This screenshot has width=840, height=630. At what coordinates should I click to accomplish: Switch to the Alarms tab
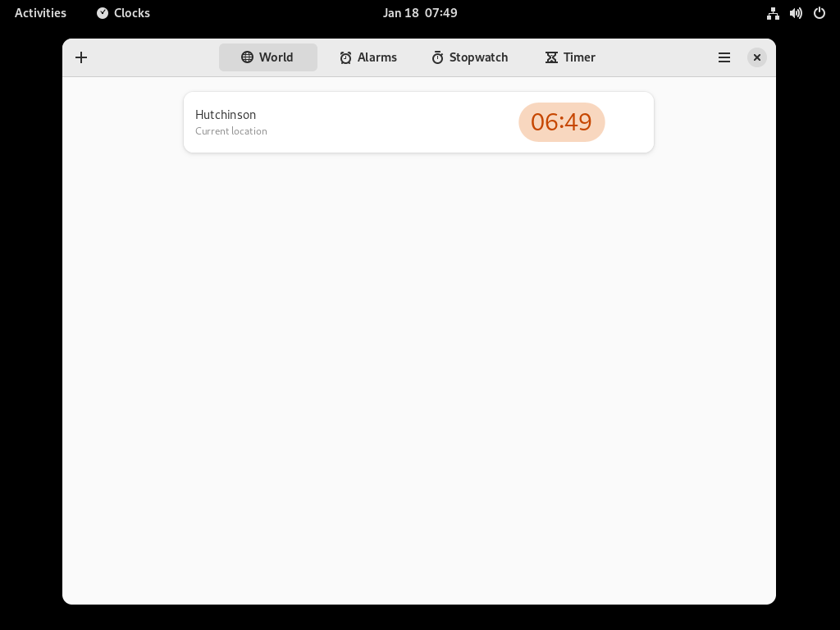368,57
